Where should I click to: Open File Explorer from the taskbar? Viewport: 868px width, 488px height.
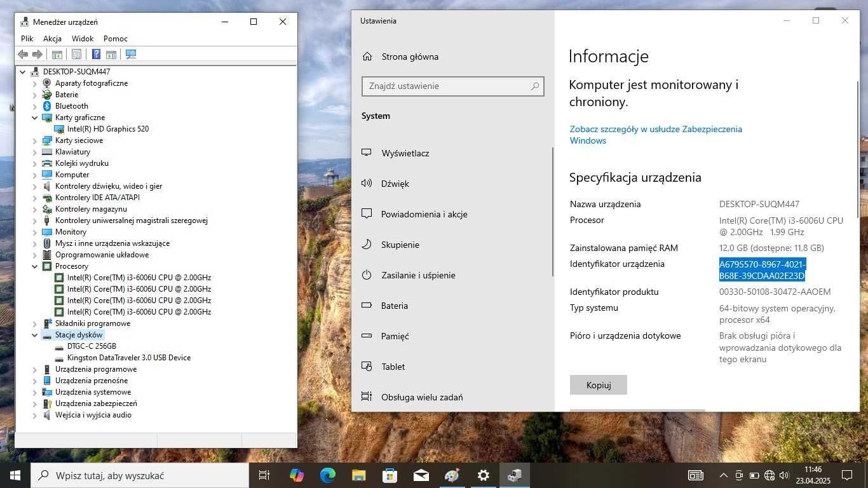(358, 475)
